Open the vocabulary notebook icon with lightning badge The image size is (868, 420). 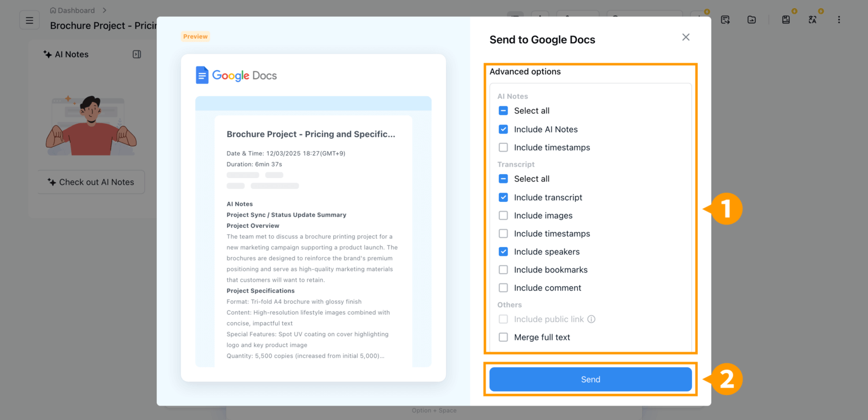(786, 20)
